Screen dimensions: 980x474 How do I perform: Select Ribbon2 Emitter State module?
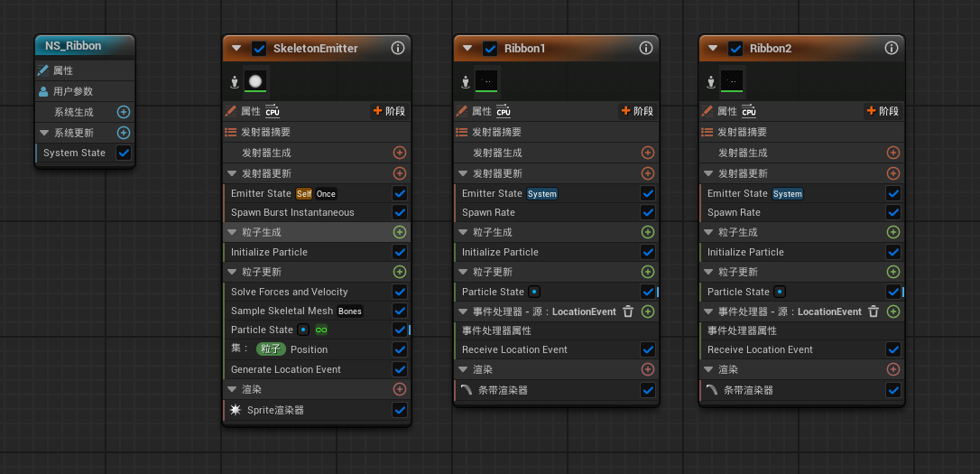click(801, 193)
